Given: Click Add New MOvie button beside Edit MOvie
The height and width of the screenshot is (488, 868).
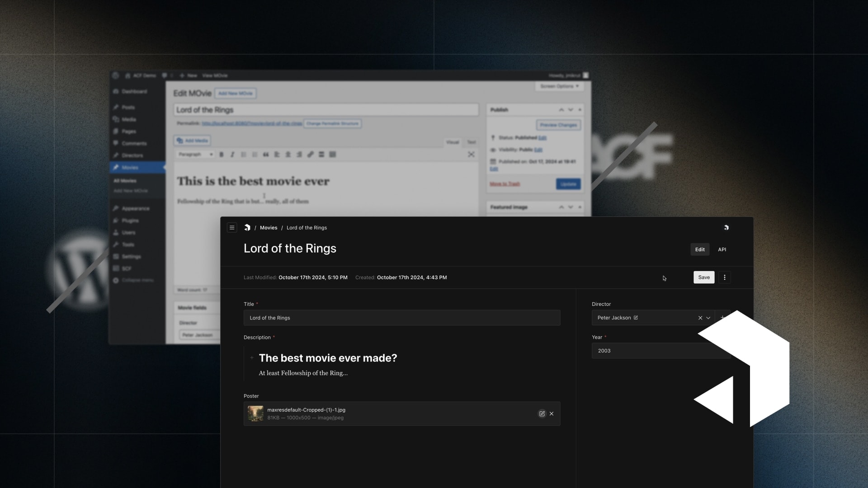Looking at the screenshot, I should (236, 94).
